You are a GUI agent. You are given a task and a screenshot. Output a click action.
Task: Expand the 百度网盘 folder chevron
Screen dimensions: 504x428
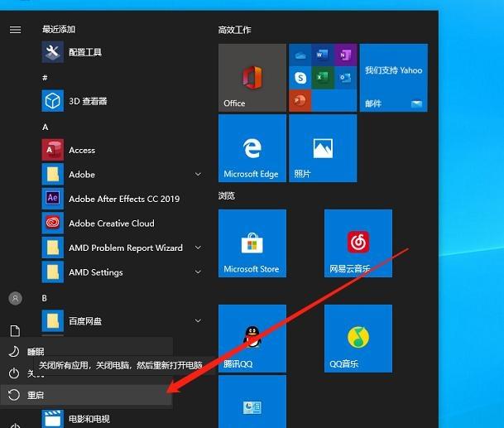pos(199,321)
